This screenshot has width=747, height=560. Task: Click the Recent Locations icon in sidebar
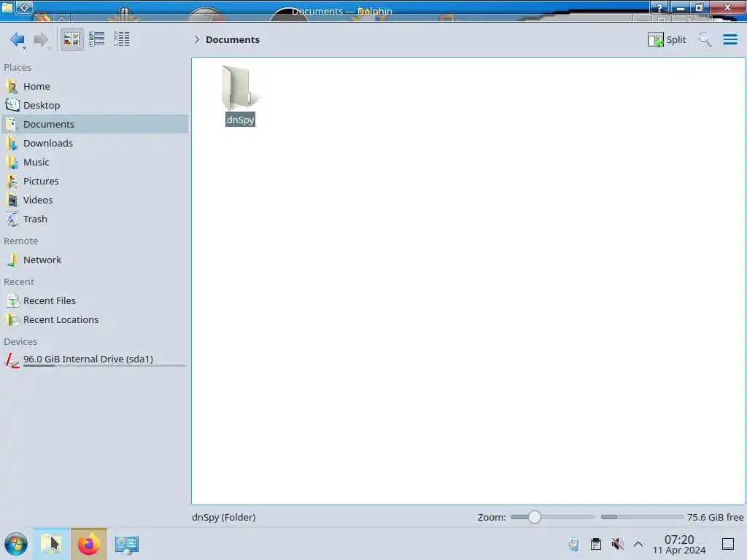[x=12, y=320]
